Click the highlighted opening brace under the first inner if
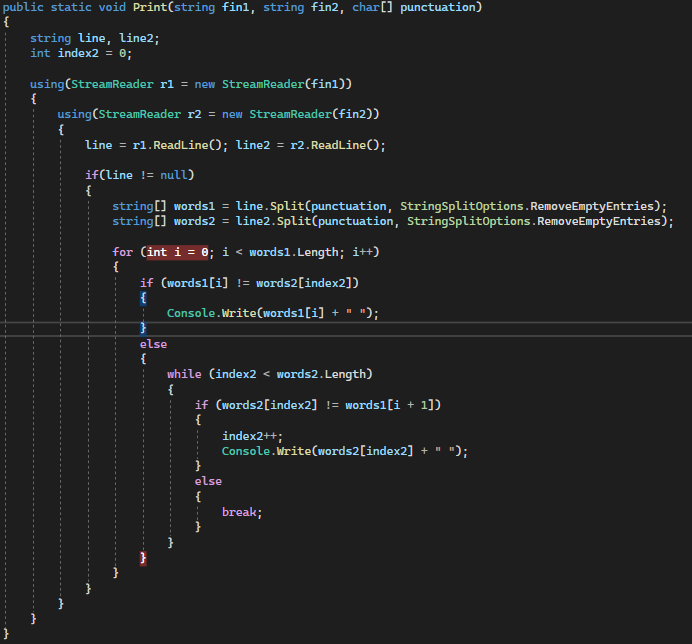This screenshot has height=644, width=692. 143,298
